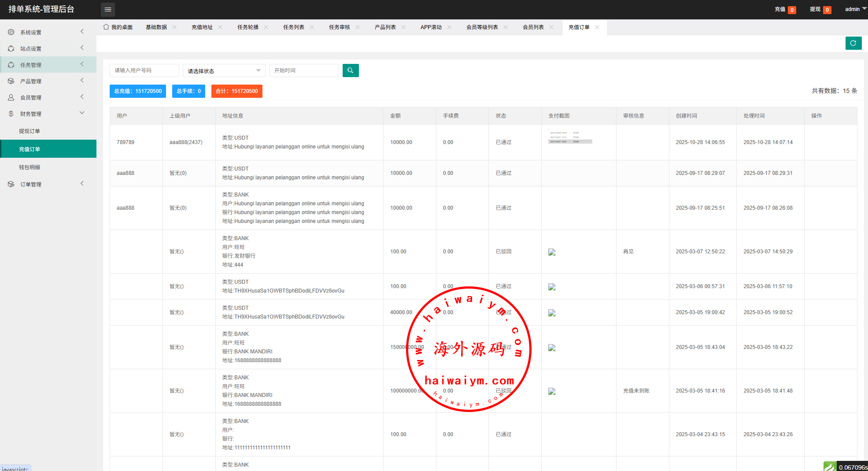The image size is (868, 471).
Task: Close the 会员列表 tab
Action: point(551,27)
